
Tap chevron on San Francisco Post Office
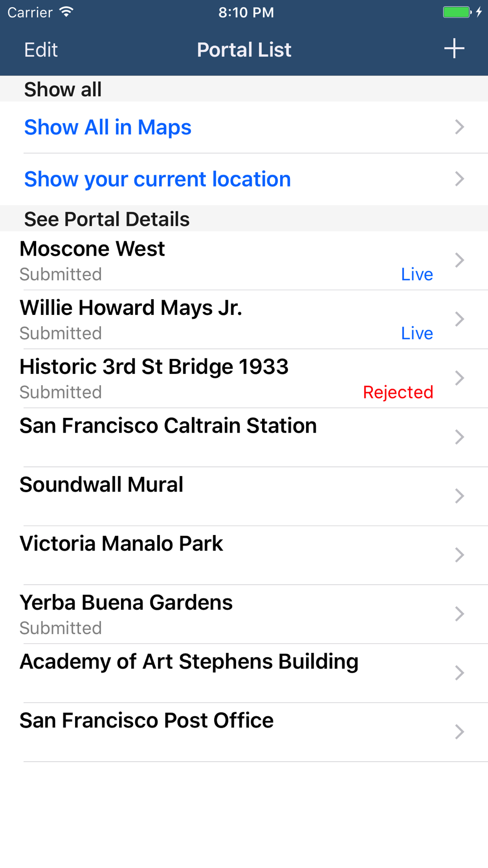[459, 732]
